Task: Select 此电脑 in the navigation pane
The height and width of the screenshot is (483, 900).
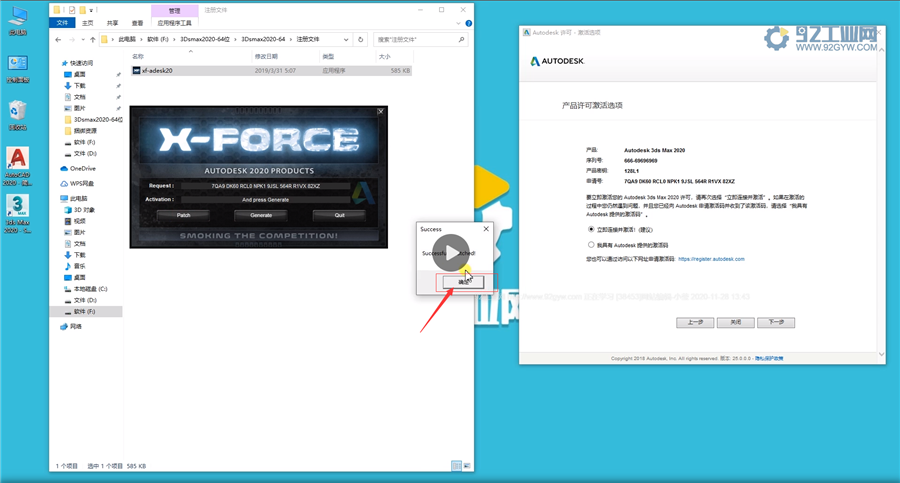Action: (x=79, y=198)
